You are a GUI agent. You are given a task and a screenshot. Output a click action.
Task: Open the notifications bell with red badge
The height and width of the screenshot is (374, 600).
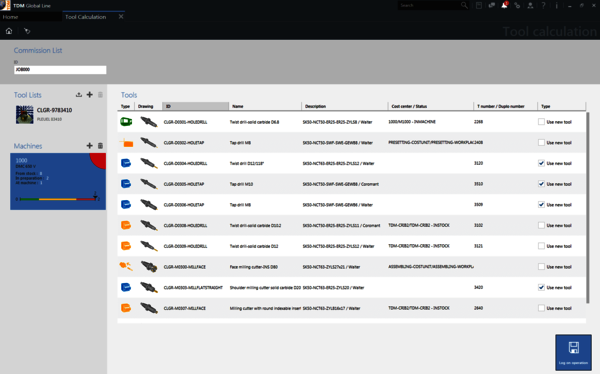(x=504, y=5)
